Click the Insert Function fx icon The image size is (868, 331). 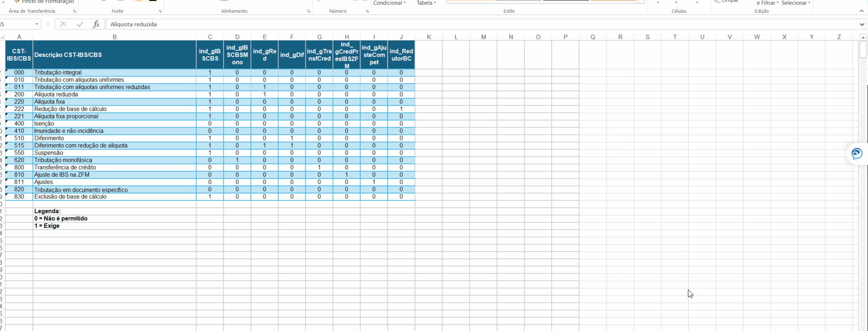(x=96, y=24)
